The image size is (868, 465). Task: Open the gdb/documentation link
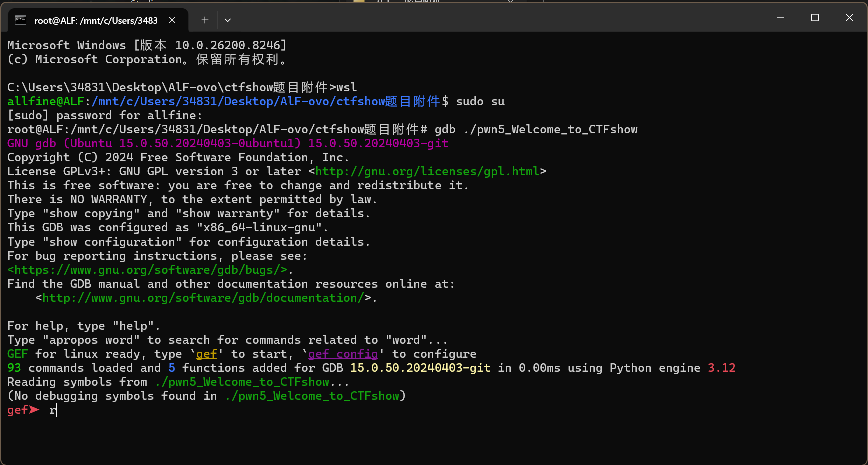[x=203, y=298]
